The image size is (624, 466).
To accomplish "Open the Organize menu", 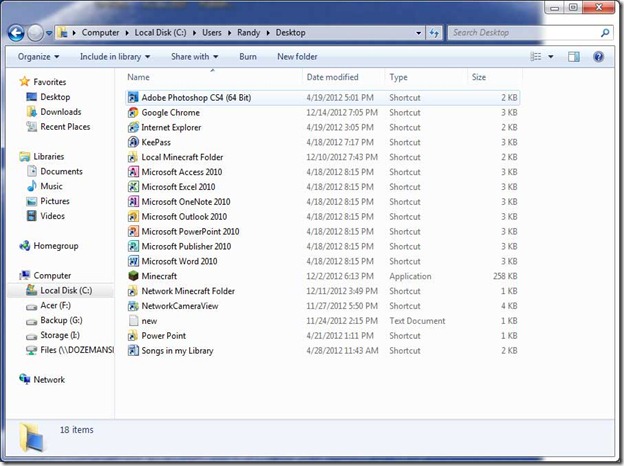I will tap(38, 57).
